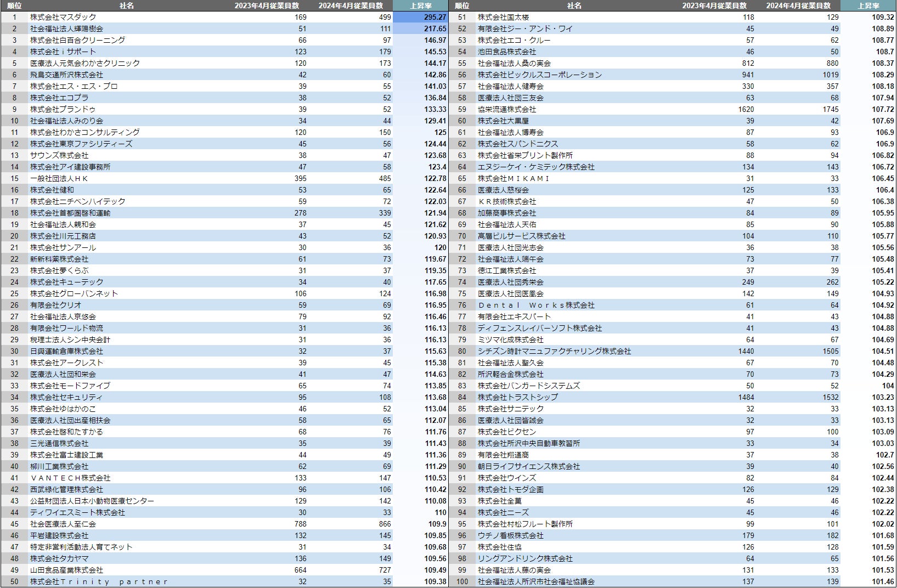Select the cell 株式会社エス・エス・プロ

click(x=74, y=86)
